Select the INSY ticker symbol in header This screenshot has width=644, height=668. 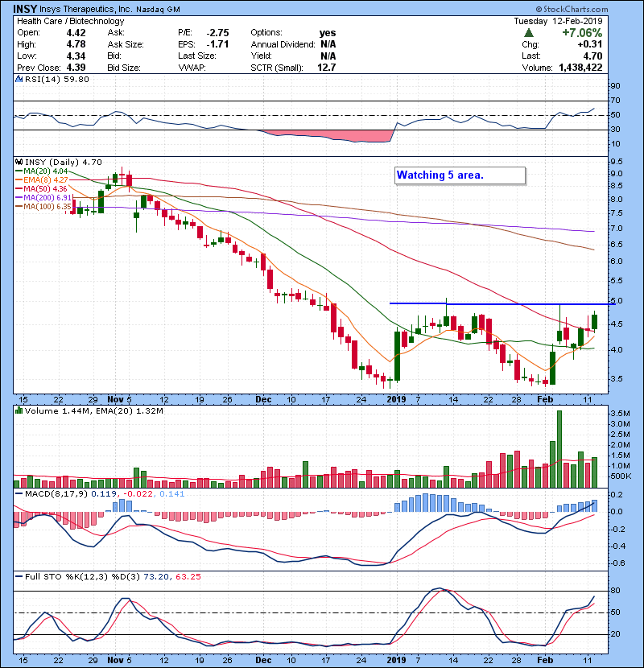point(25,9)
